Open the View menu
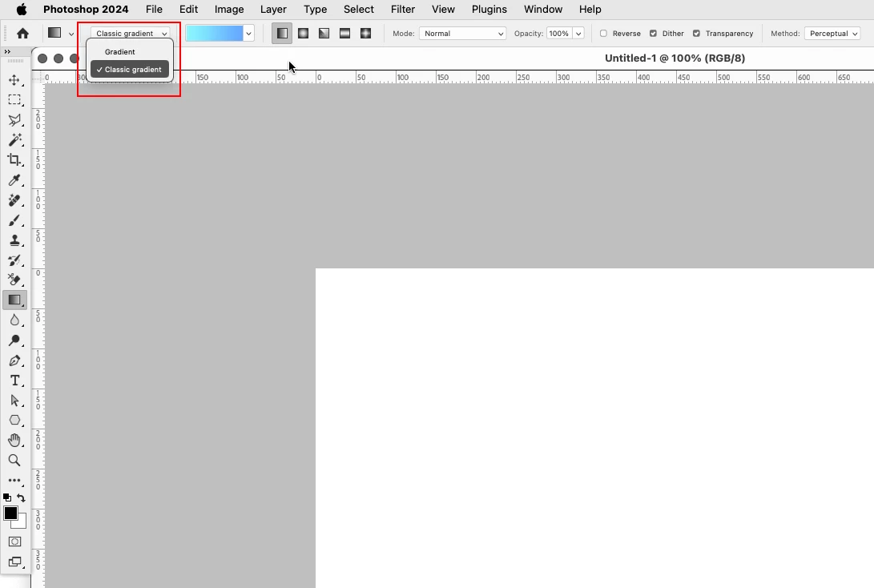This screenshot has width=874, height=588. click(x=443, y=10)
